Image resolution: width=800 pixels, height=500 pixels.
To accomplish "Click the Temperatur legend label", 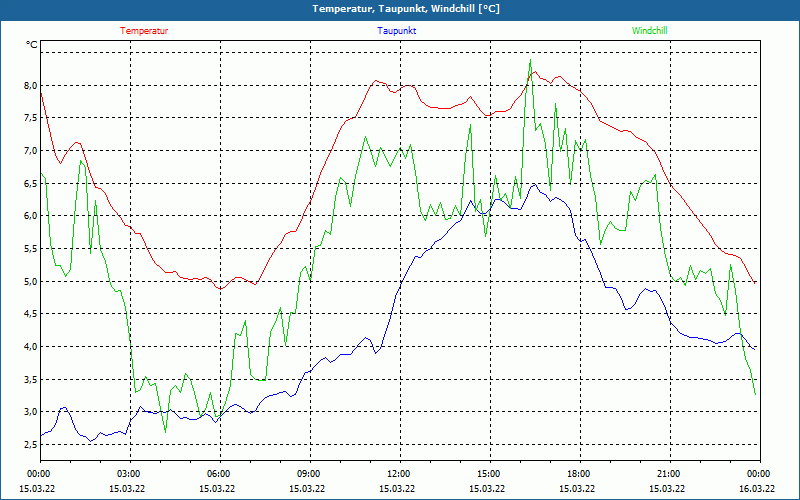I will pyautogui.click(x=144, y=31).
